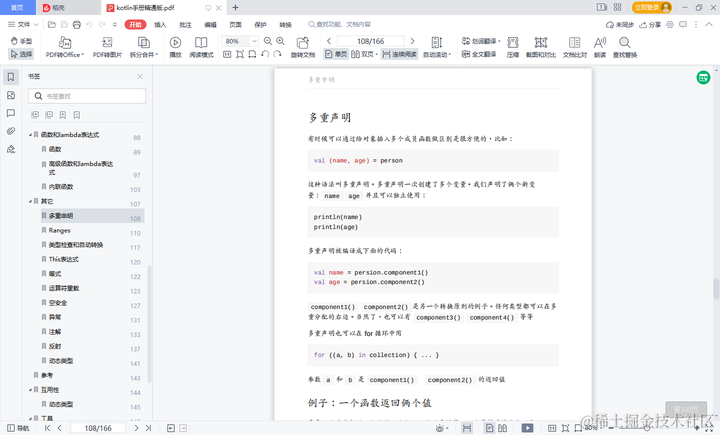
Task: Click 压缩 compress PDF icon
Action: [x=513, y=47]
